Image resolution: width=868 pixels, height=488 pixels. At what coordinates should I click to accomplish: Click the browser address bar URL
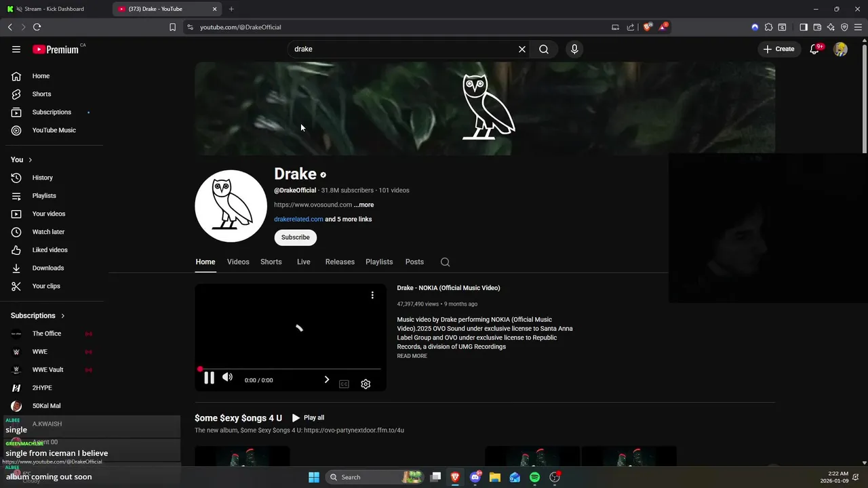pos(240,27)
